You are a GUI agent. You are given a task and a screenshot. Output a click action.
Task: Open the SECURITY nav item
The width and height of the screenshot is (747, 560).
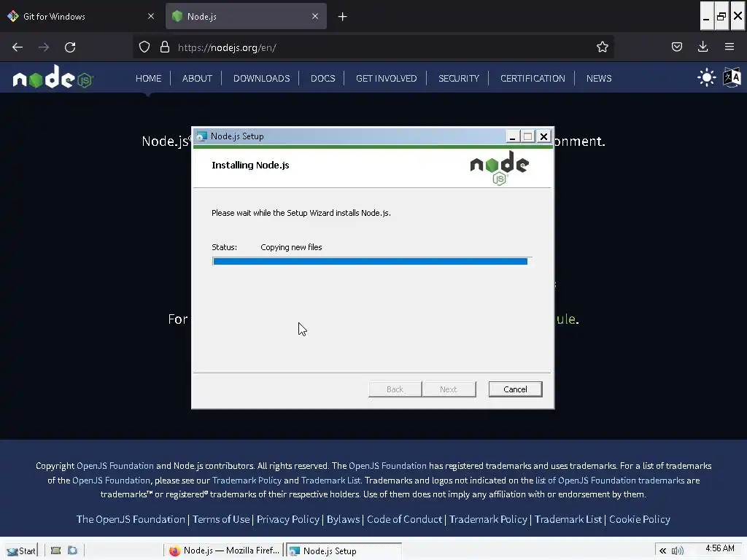click(x=459, y=78)
